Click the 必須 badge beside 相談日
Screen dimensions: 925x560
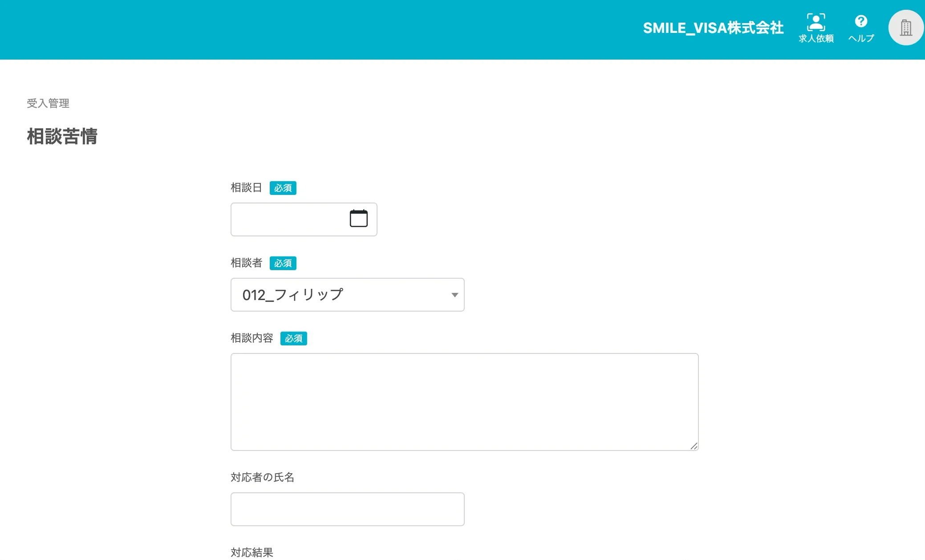point(283,188)
